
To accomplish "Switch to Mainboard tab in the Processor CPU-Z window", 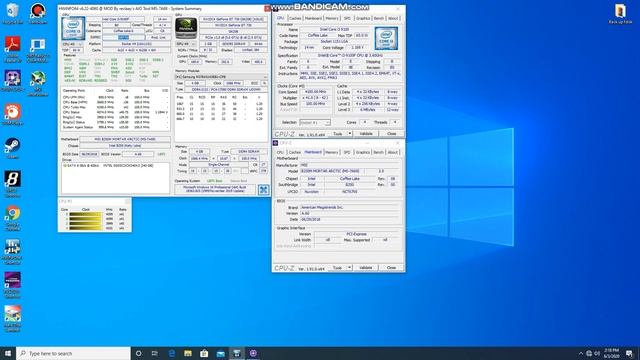I will pos(313,18).
